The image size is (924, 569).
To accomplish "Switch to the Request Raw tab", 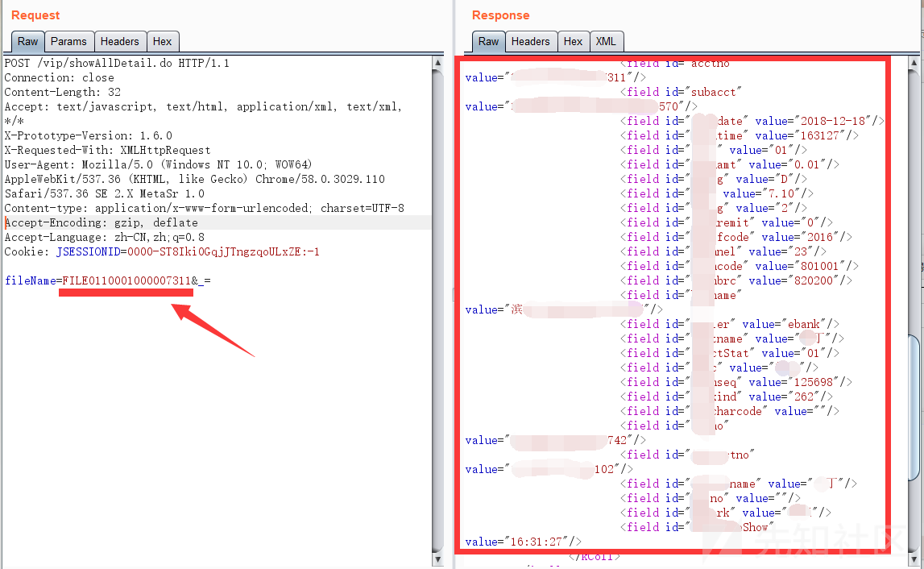I will click(28, 41).
